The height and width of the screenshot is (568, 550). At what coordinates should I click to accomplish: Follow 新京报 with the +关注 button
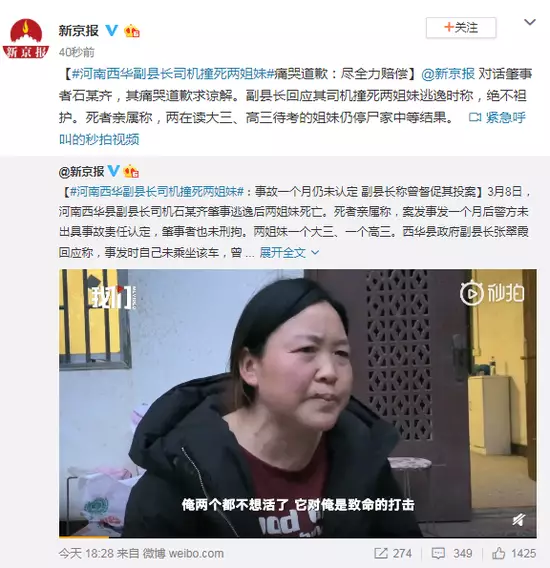[461, 28]
